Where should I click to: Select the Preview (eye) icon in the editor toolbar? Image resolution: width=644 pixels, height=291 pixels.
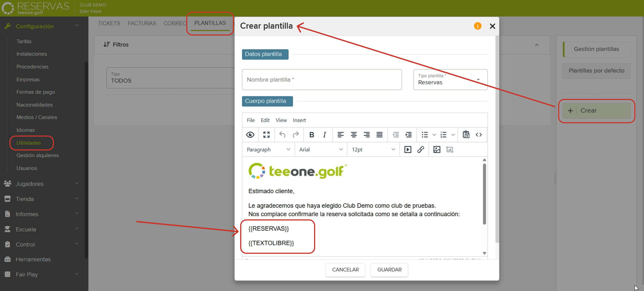pos(250,135)
